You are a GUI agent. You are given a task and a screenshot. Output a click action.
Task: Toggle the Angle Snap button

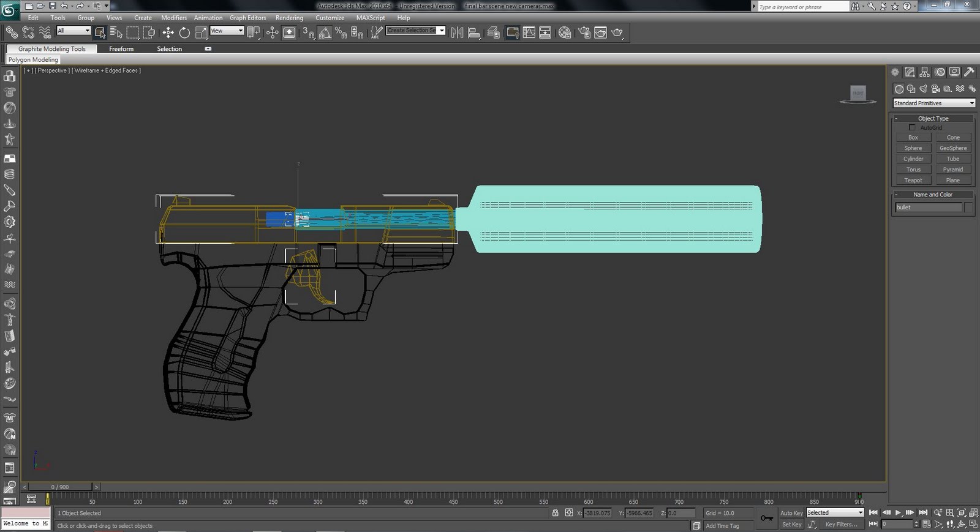[325, 32]
